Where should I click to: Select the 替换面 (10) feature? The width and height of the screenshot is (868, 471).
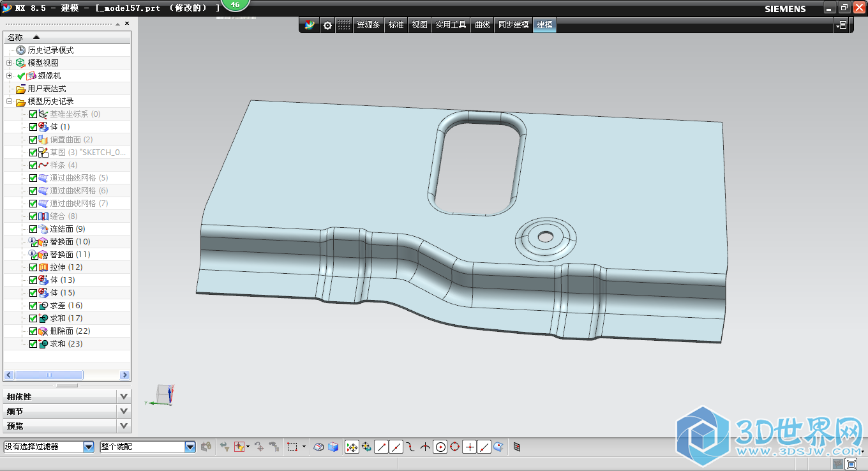70,242
